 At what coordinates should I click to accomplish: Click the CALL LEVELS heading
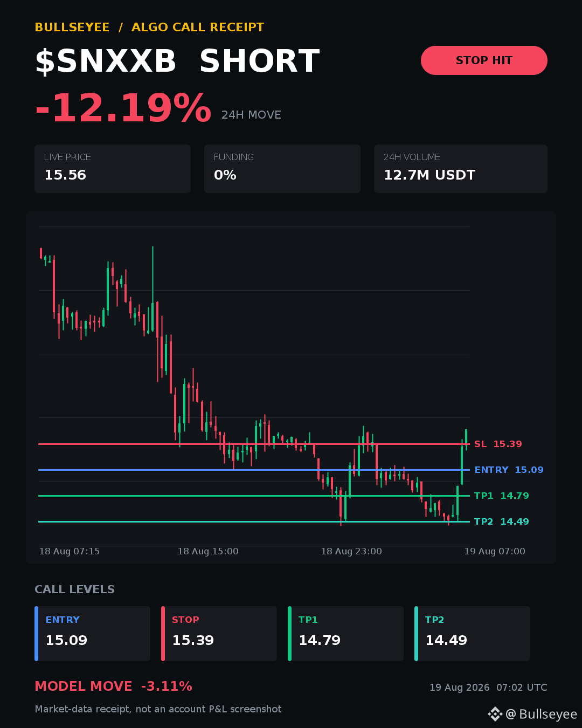click(x=74, y=589)
